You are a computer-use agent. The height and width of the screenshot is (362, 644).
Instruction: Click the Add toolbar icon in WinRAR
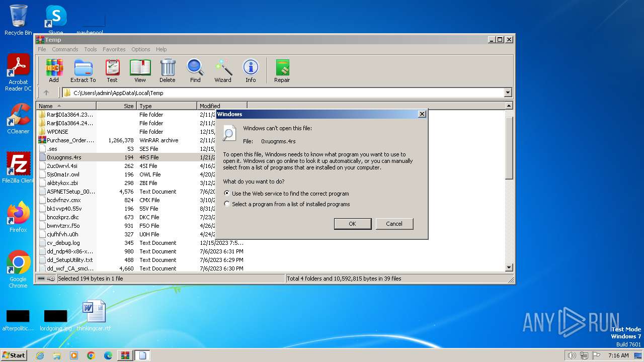pos(54,71)
